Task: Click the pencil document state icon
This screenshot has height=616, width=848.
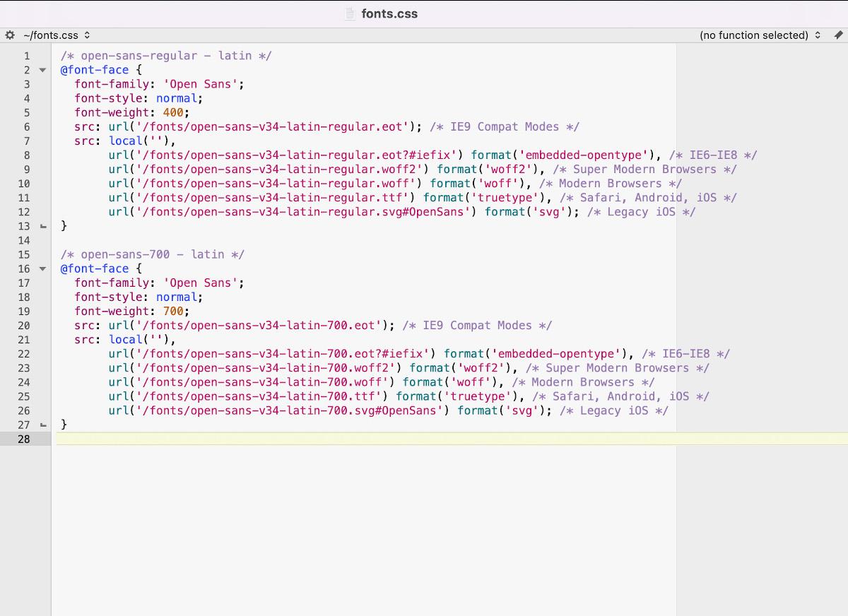Action: tap(838, 35)
